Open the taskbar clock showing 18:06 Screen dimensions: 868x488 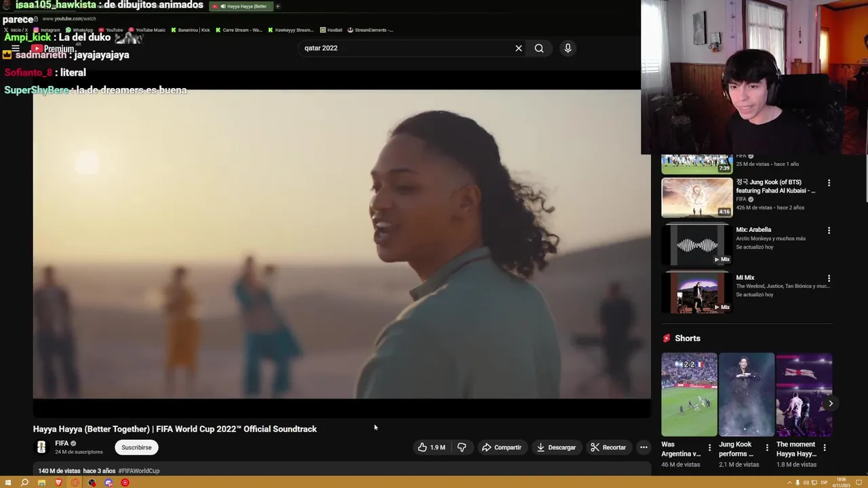842,483
